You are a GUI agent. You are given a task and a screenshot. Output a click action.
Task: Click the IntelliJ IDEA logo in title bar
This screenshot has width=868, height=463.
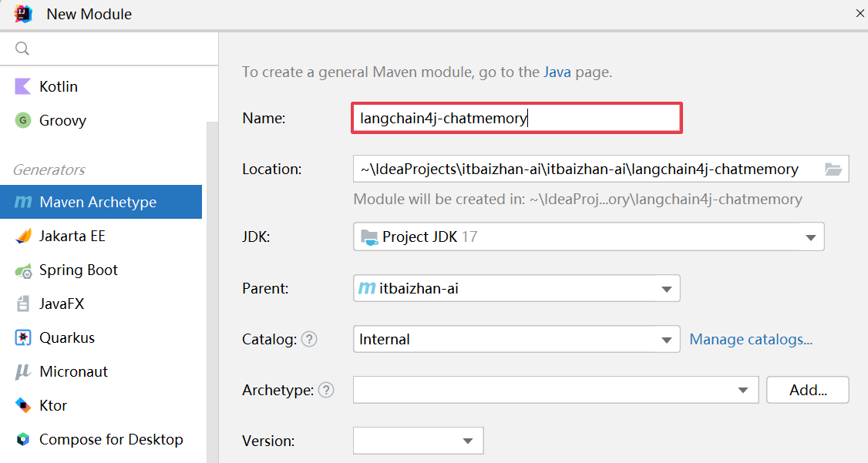point(22,13)
